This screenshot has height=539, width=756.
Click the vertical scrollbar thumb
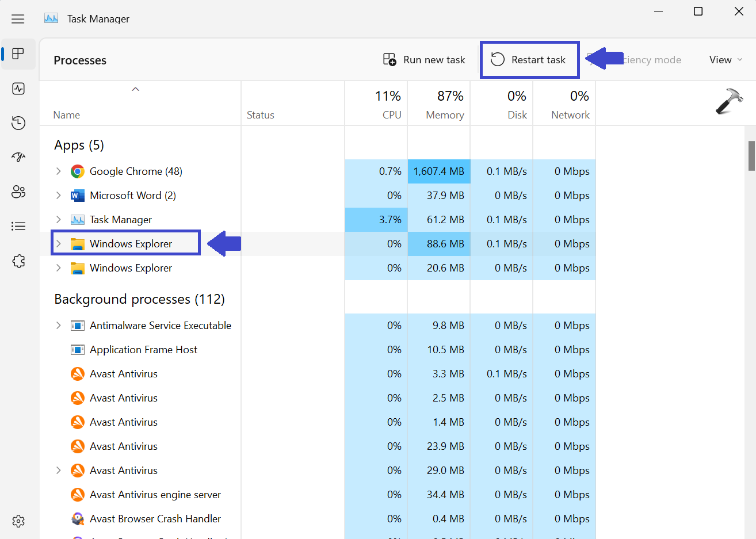pos(751,156)
